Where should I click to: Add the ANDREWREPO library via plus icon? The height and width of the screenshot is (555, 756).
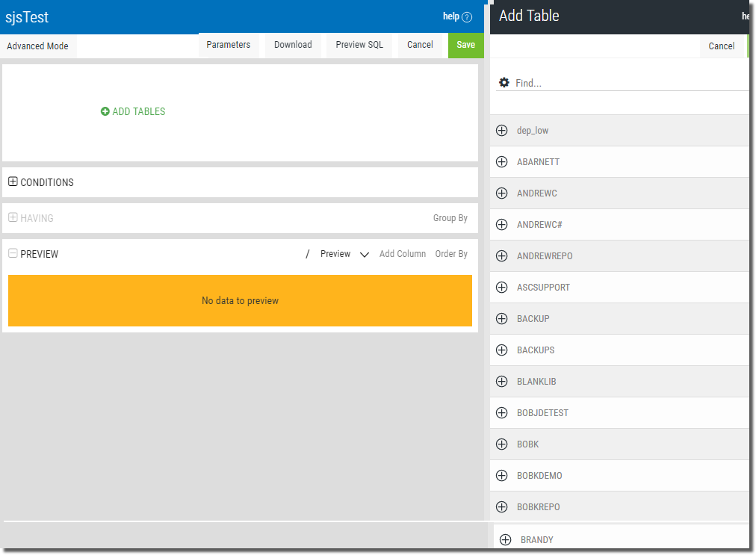(x=502, y=256)
